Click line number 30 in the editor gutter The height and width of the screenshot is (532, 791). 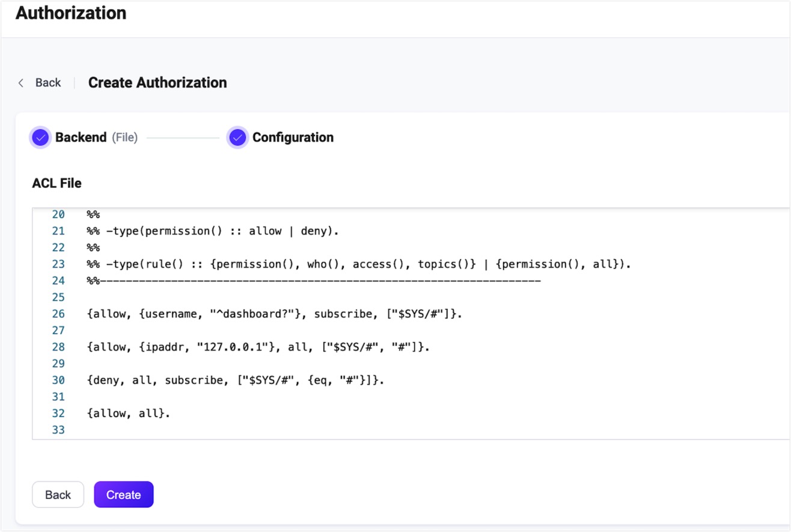tap(58, 380)
